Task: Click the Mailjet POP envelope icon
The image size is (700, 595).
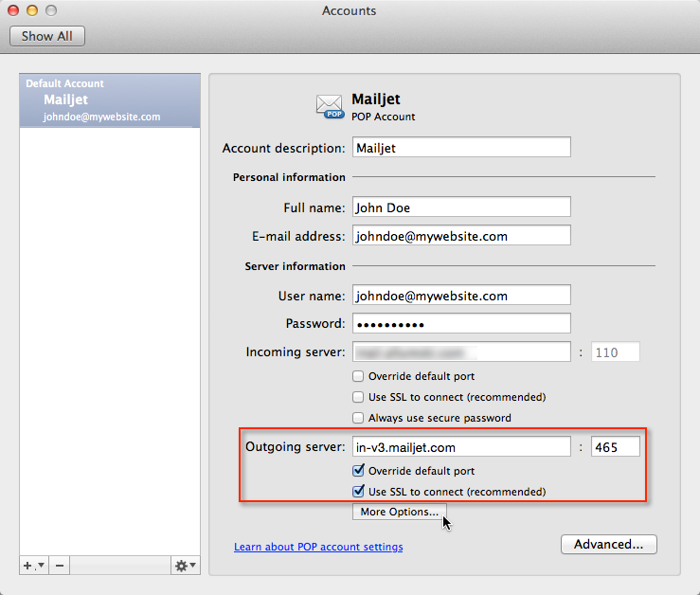Action: coord(330,106)
